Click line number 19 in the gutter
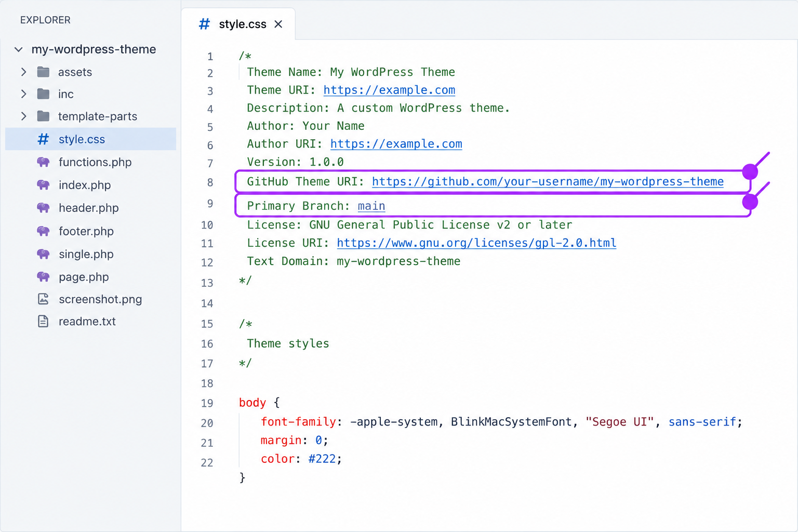This screenshot has height=532, width=798. click(207, 403)
